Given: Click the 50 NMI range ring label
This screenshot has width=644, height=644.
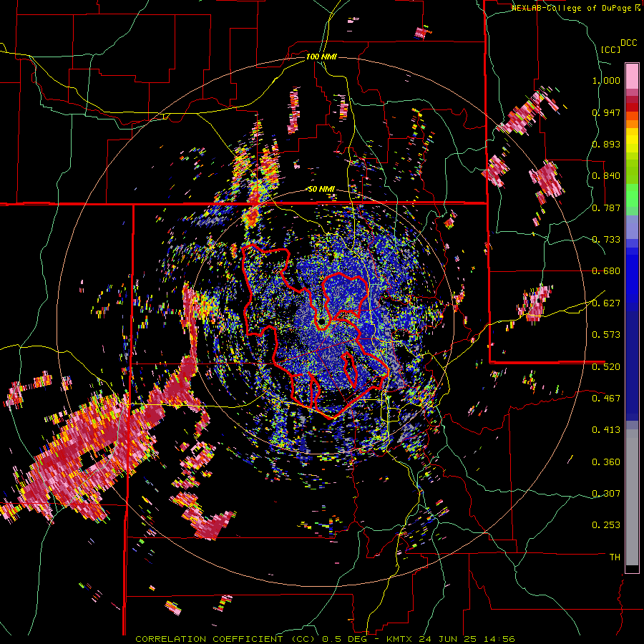Looking at the screenshot, I should point(321,189).
